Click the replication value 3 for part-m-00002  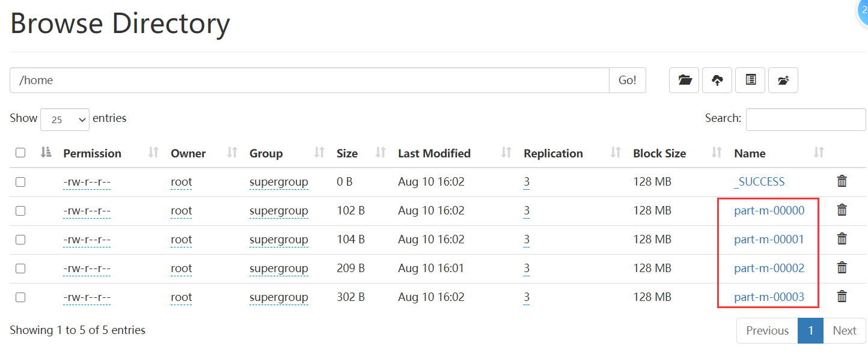(526, 268)
